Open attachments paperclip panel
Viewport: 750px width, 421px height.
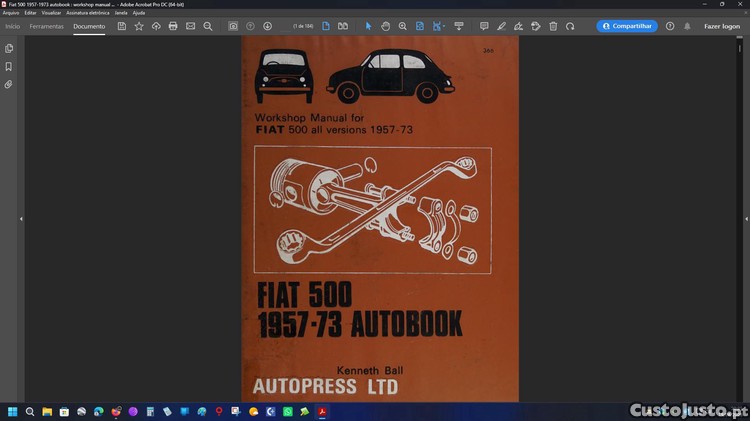pyautogui.click(x=9, y=85)
